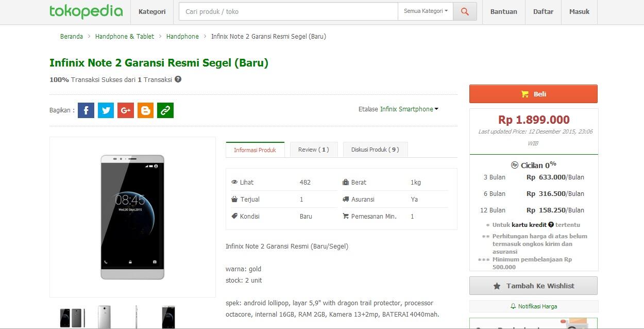The height and width of the screenshot is (329, 644).
Task: Open the Kategori menu
Action: point(152,11)
